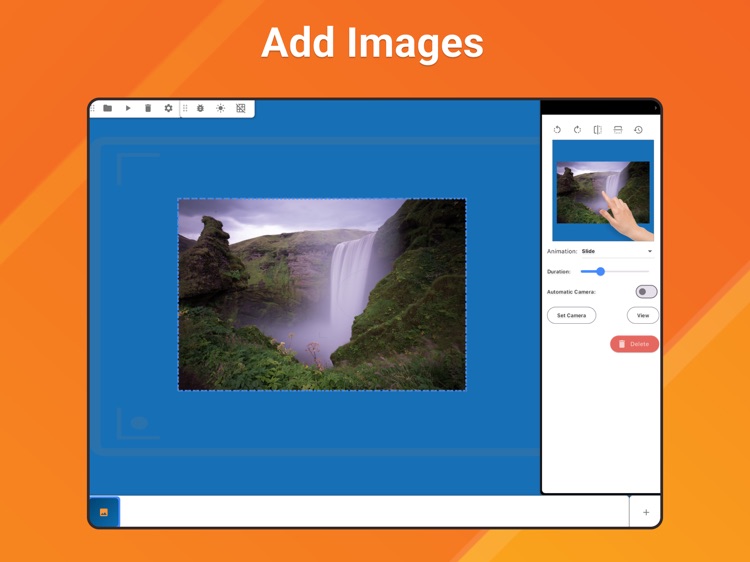750x562 pixels.
Task: Toggle the Automatic Camera switch
Action: coord(646,292)
